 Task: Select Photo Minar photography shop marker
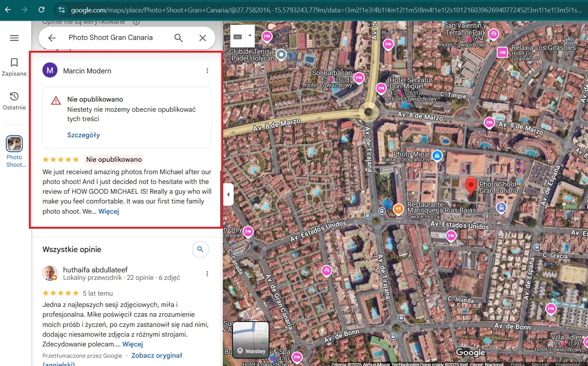coord(437,155)
